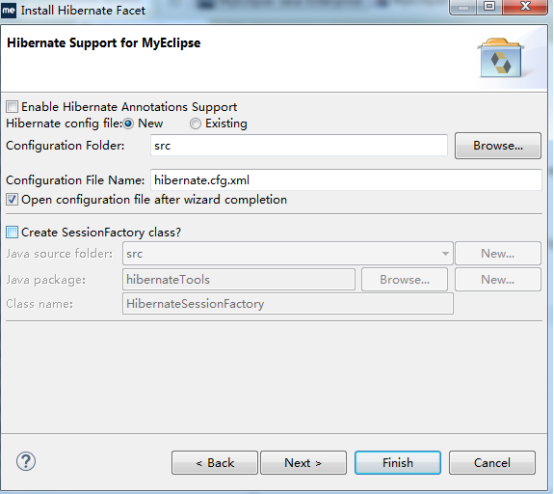554x494 pixels.
Task: Click Browse next to Configuration Folder
Action: pyautogui.click(x=498, y=146)
